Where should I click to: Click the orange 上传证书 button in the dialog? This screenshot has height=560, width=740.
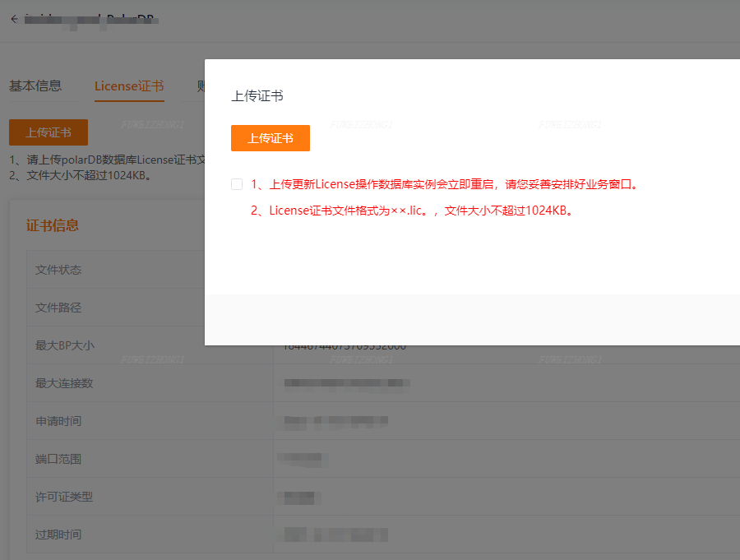coord(270,137)
